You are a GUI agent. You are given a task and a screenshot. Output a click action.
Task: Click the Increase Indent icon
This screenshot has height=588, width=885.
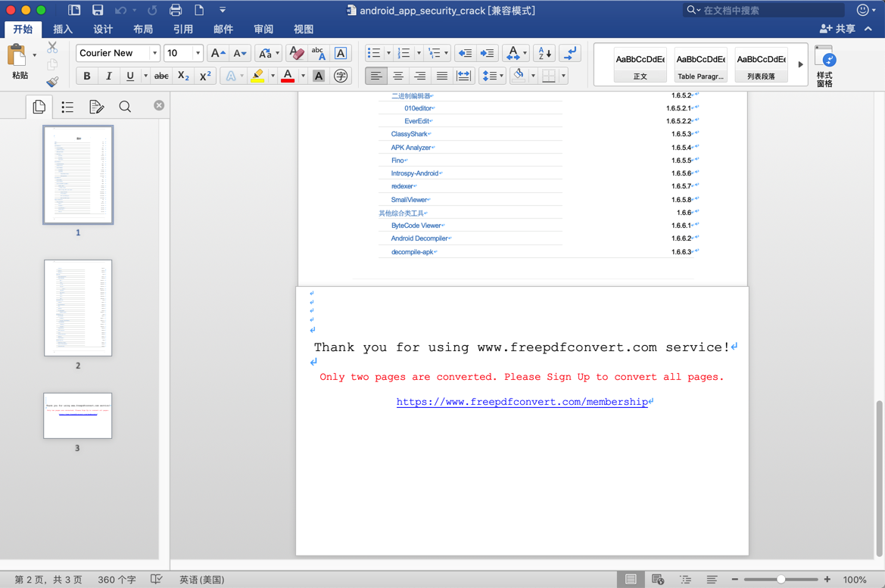(x=488, y=53)
